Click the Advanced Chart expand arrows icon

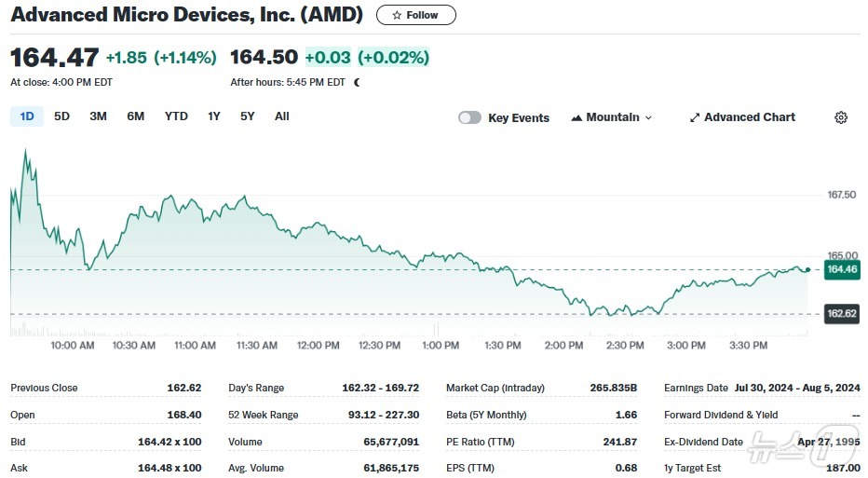pos(694,117)
